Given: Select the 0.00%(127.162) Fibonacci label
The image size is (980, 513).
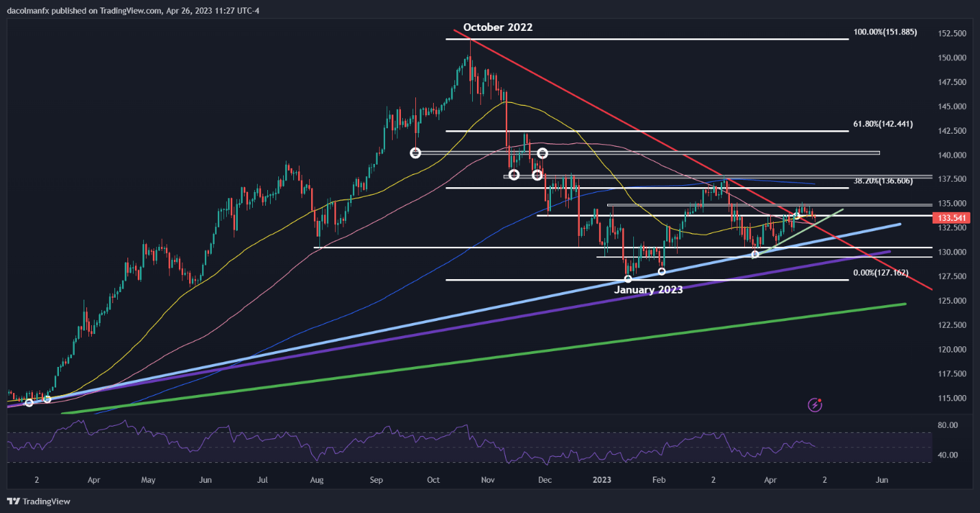Looking at the screenshot, I should coord(881,273).
